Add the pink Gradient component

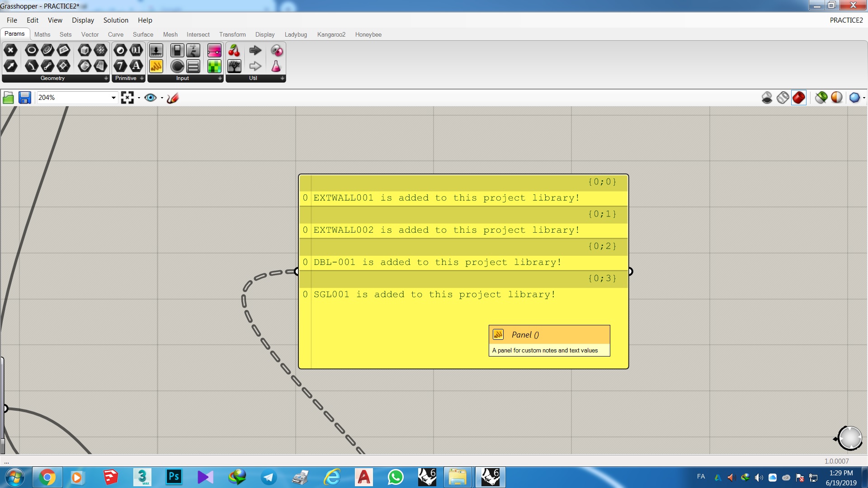(x=214, y=50)
